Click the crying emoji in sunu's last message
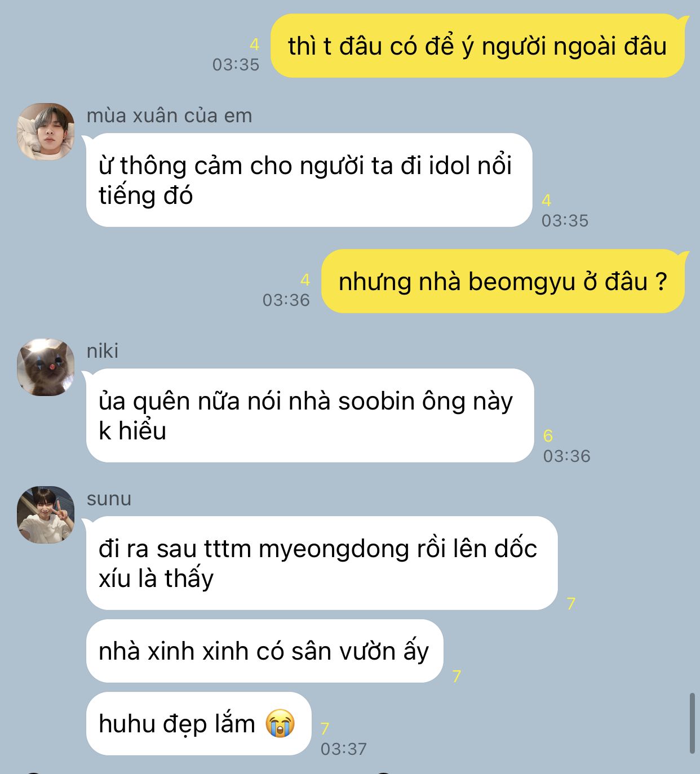700x774 pixels. 280,723
